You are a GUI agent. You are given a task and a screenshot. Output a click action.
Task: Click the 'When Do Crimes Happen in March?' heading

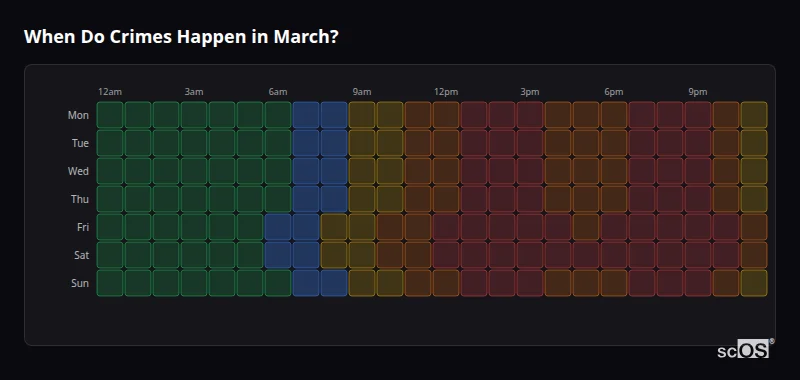(181, 37)
